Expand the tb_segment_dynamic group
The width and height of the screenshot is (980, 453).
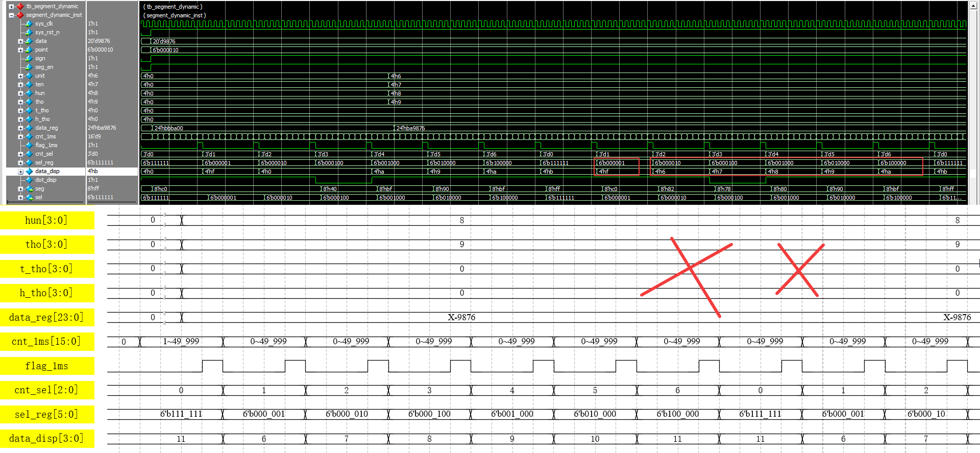pyautogui.click(x=11, y=7)
